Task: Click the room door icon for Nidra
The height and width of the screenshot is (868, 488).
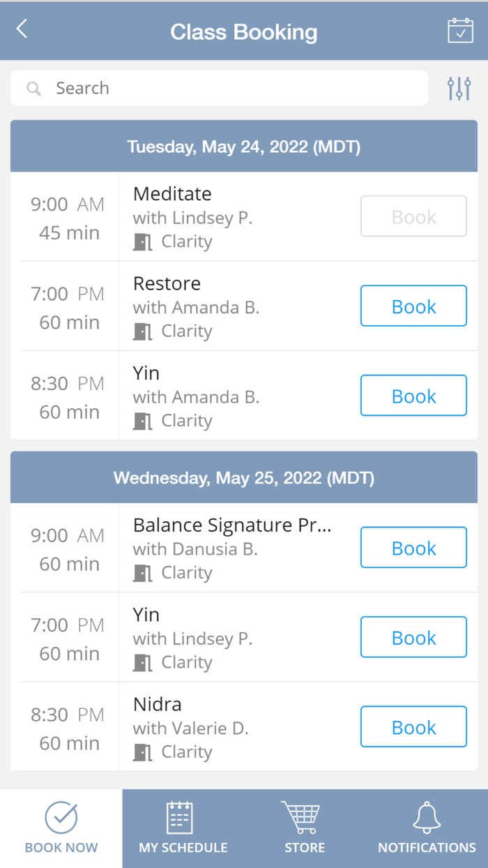Action: (143, 752)
